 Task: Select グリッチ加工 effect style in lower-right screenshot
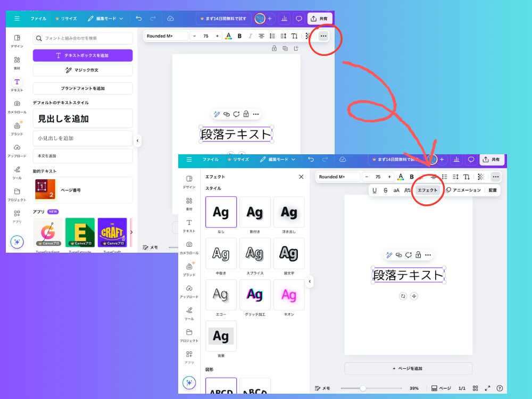coord(255,295)
